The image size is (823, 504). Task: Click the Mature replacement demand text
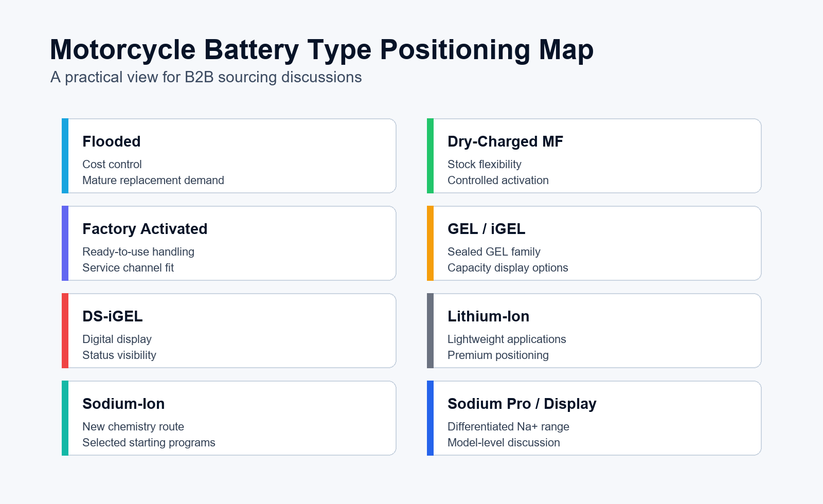[x=153, y=181]
